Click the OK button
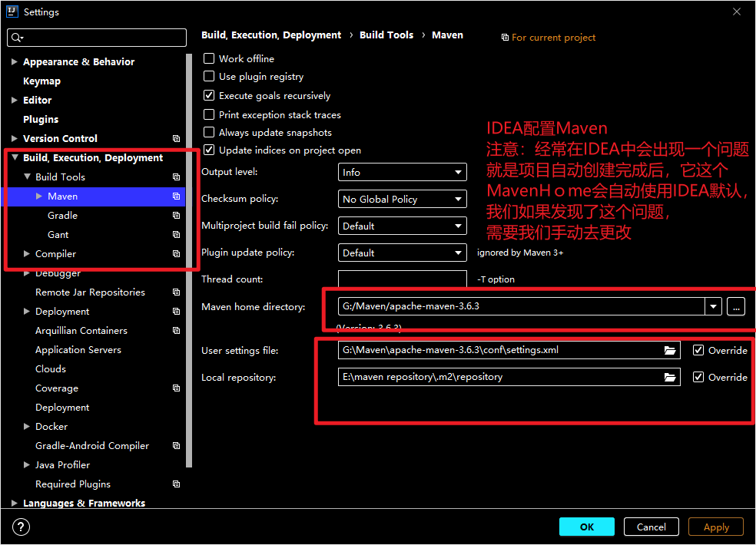 587,527
